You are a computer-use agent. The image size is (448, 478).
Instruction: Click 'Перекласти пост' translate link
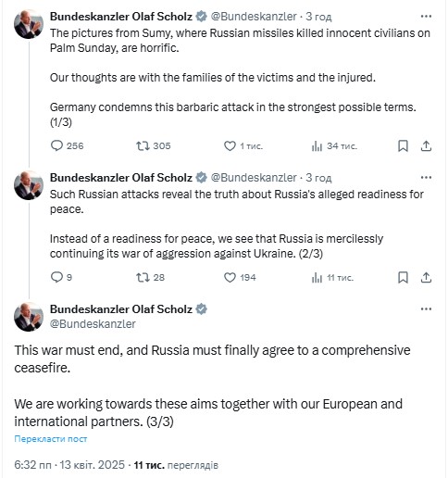[51, 439]
